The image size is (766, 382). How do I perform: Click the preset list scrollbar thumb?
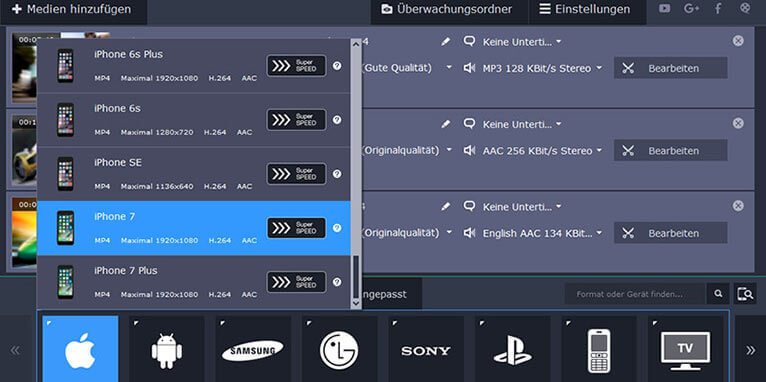tap(356, 276)
